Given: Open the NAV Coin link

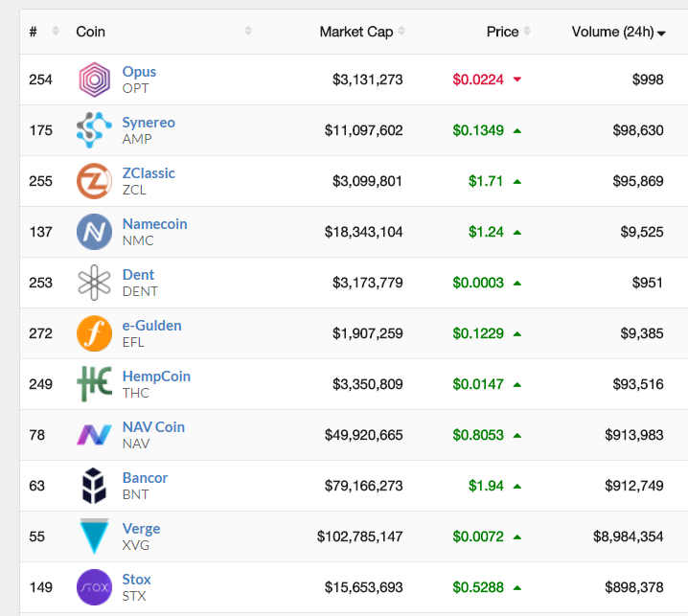Looking at the screenshot, I should pyautogui.click(x=153, y=427).
